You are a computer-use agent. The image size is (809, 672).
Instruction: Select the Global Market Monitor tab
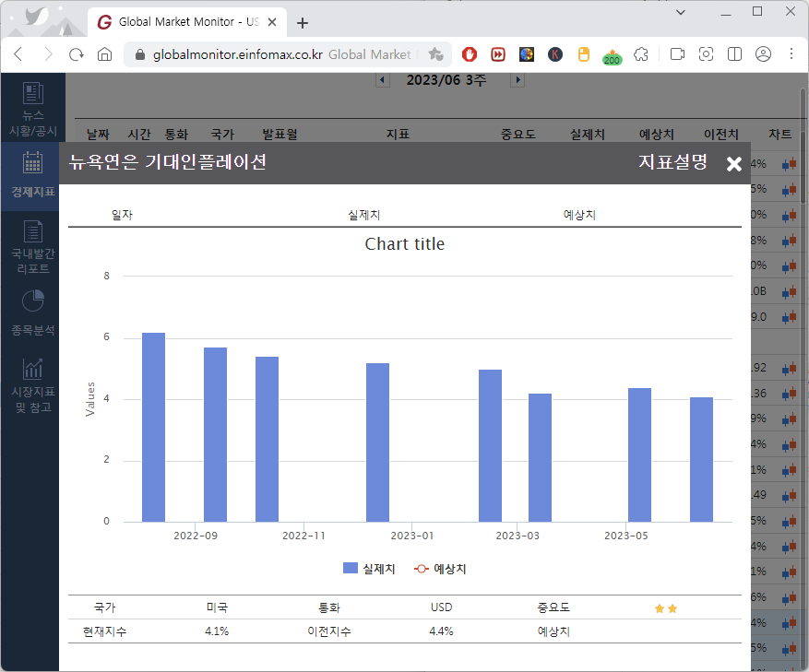tap(187, 22)
